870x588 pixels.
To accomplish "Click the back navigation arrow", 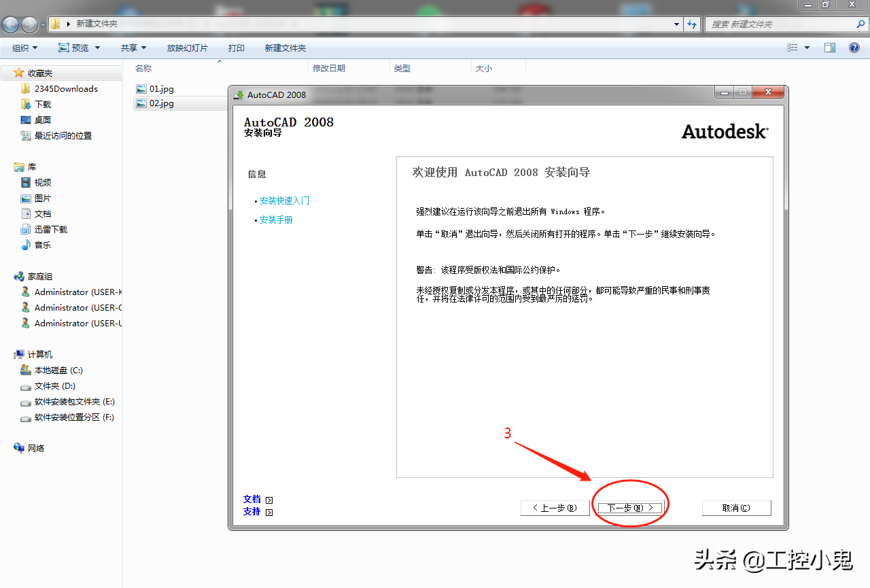I will click(10, 24).
